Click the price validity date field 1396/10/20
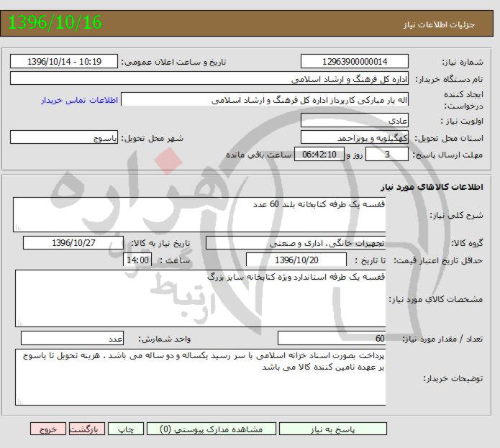Viewport: 500px width, 448px height. click(x=296, y=260)
